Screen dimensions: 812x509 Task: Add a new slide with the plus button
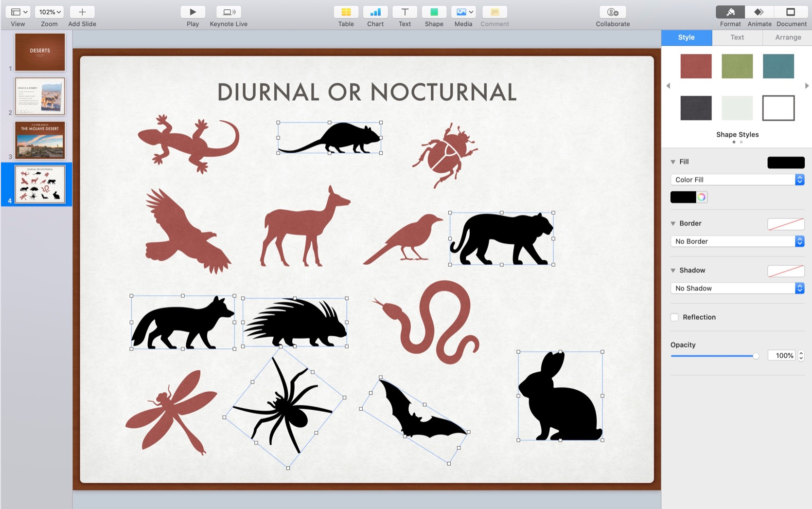pos(82,12)
